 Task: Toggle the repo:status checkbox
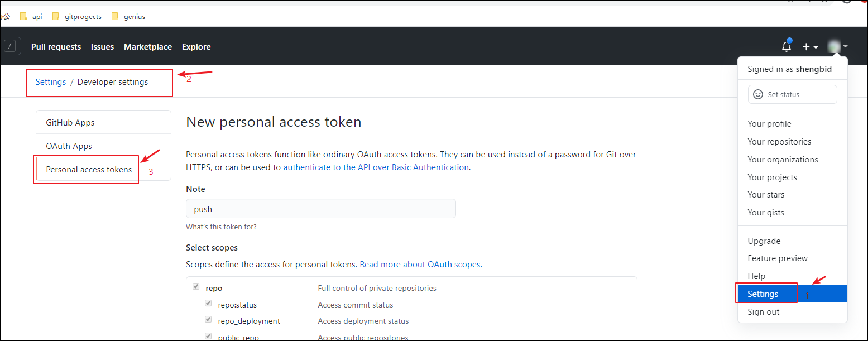[x=208, y=303]
